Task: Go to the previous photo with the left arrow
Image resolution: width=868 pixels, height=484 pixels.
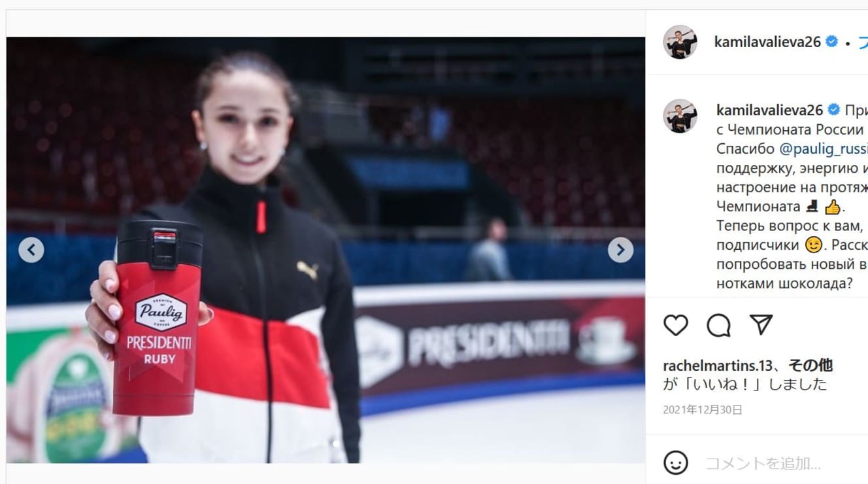Action: click(x=31, y=250)
